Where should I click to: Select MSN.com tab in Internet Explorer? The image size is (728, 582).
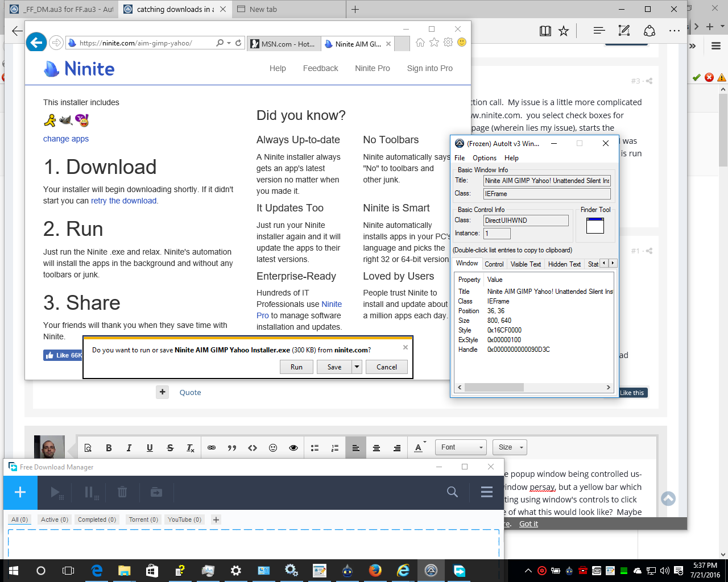coord(283,44)
